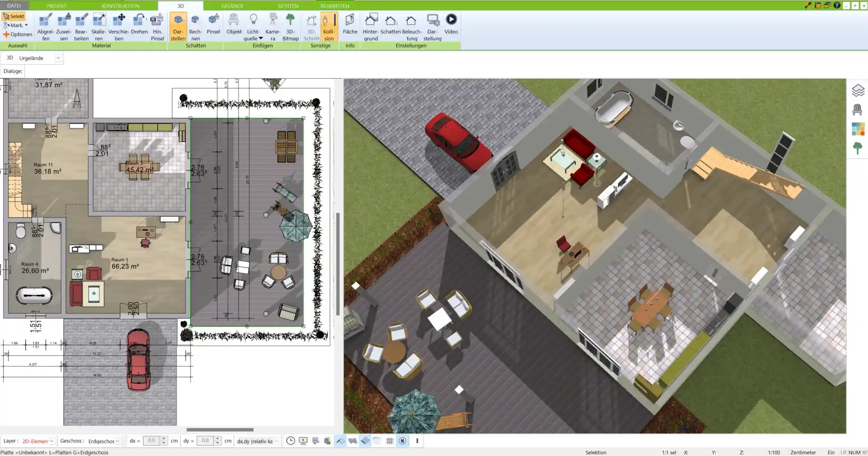
Task: Click Zentimeter unit in status bar
Action: [x=803, y=452]
